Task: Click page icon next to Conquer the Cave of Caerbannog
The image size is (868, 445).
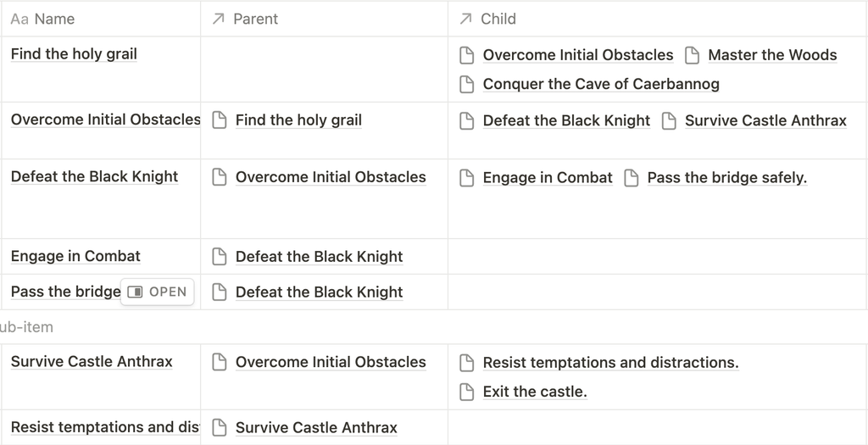Action: pos(467,84)
